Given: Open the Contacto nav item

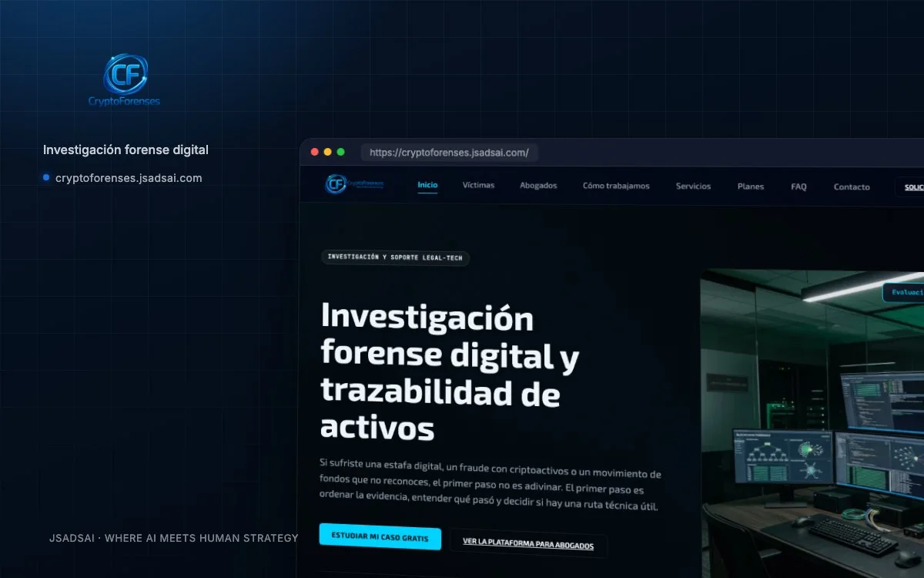Looking at the screenshot, I should [x=852, y=187].
